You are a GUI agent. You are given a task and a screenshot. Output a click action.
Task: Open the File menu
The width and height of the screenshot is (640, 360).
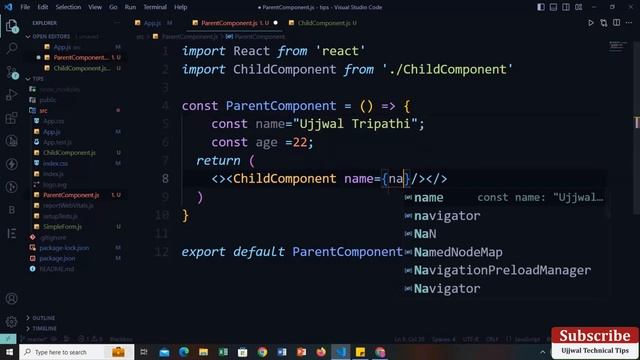pos(25,7)
